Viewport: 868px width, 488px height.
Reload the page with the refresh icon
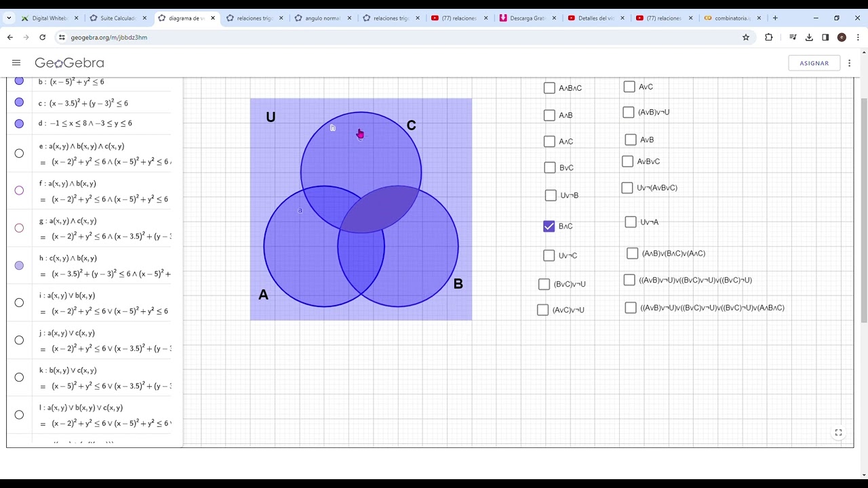tap(42, 37)
